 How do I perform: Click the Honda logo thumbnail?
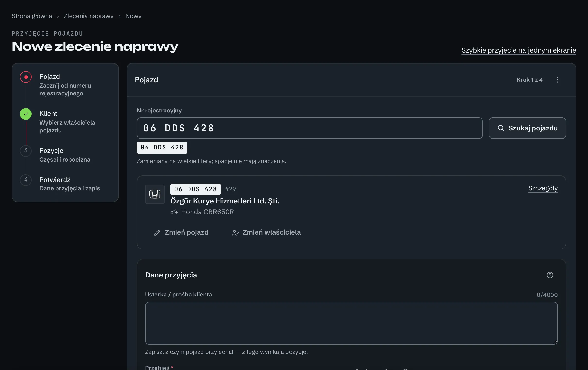tap(155, 194)
